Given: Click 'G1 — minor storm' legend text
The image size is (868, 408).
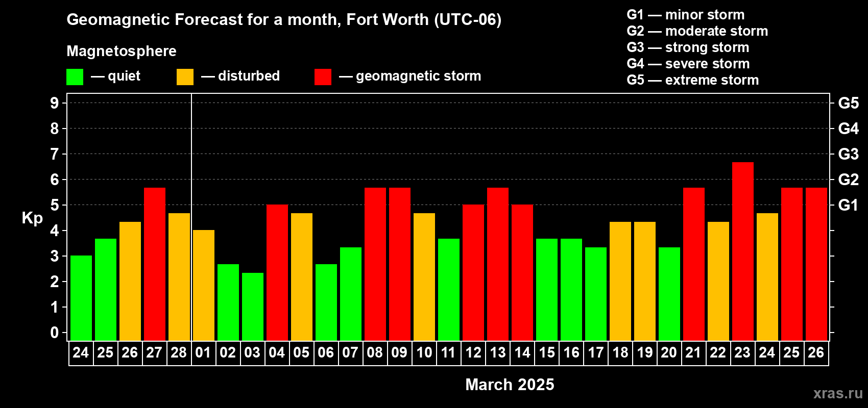Looking at the screenshot, I should click(x=686, y=15).
